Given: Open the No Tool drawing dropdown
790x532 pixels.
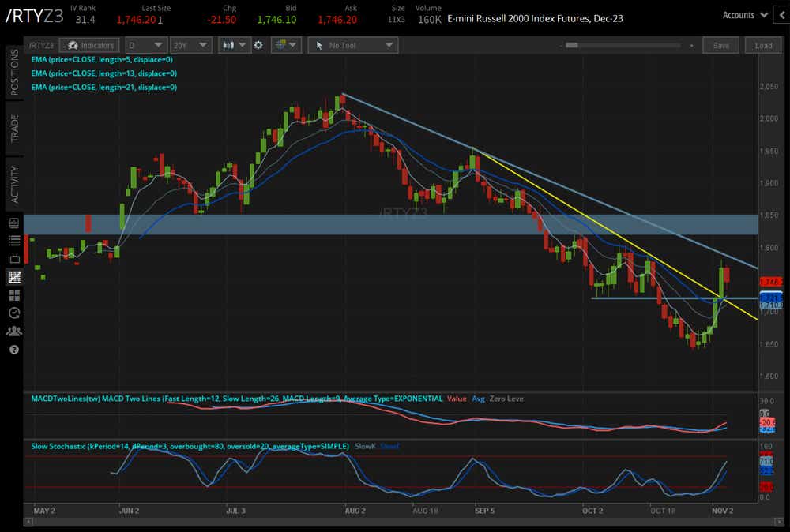Looking at the screenshot, I should pos(352,45).
